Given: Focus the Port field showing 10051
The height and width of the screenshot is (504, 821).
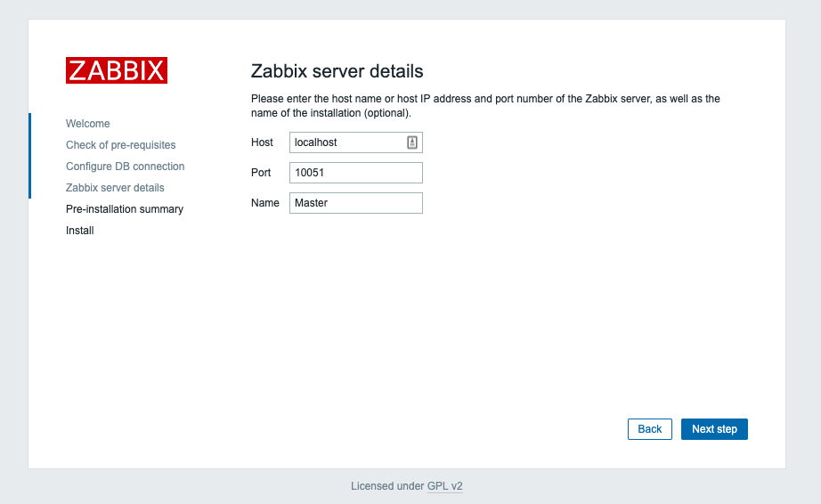Looking at the screenshot, I should [356, 173].
